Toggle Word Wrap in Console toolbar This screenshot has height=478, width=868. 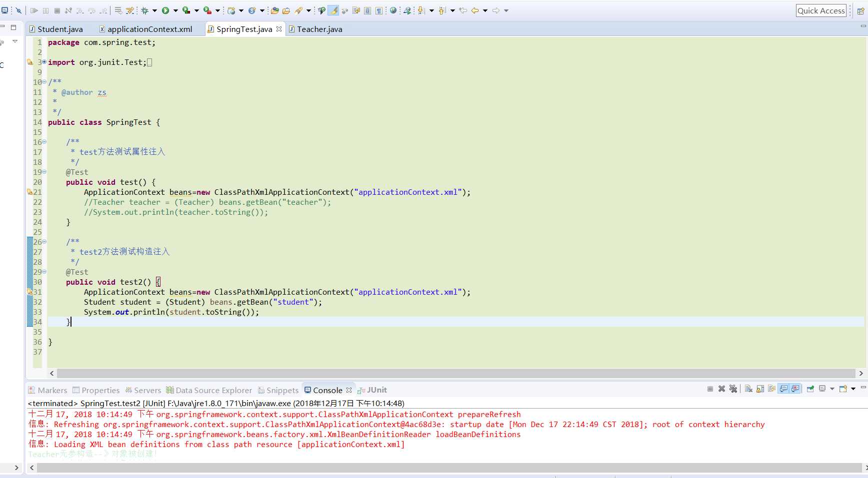(x=771, y=389)
